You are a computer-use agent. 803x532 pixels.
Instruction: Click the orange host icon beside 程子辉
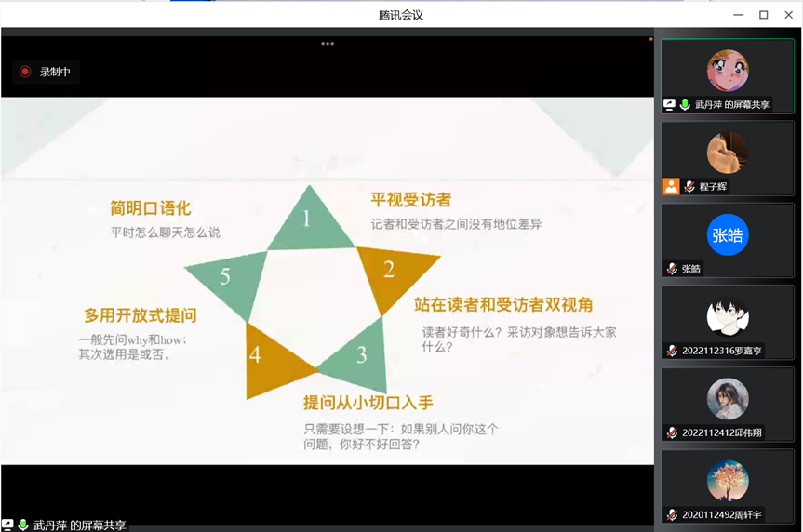(672, 186)
